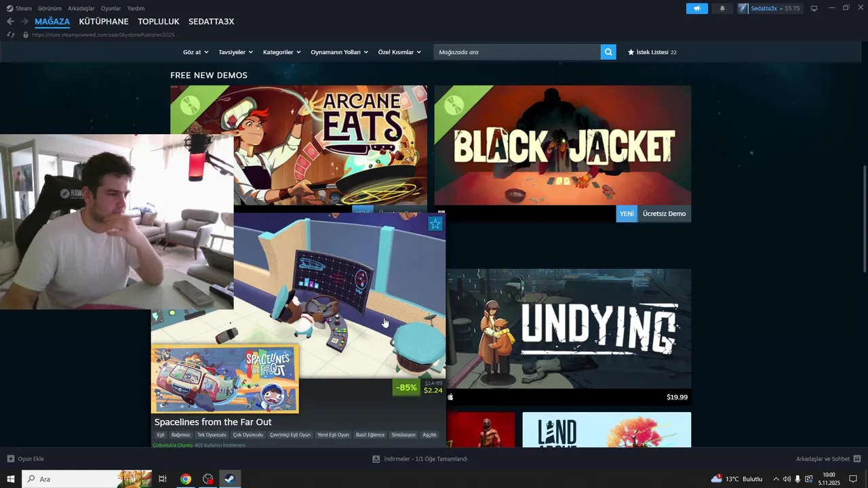Reload the store page

(x=10, y=35)
